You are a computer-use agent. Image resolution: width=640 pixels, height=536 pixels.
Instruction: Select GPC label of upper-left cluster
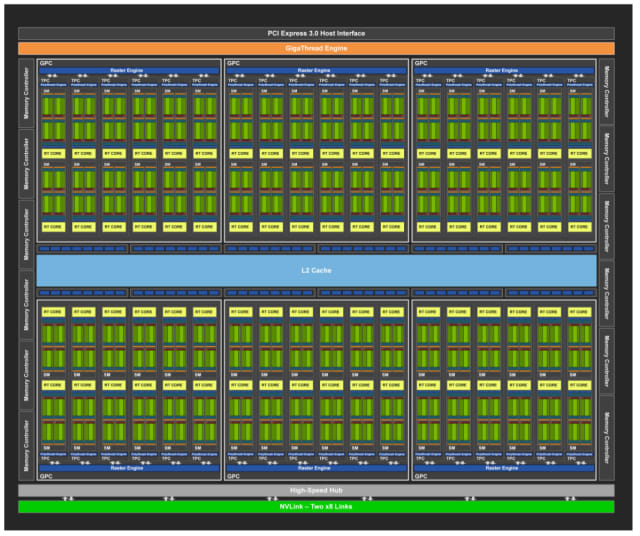point(46,63)
